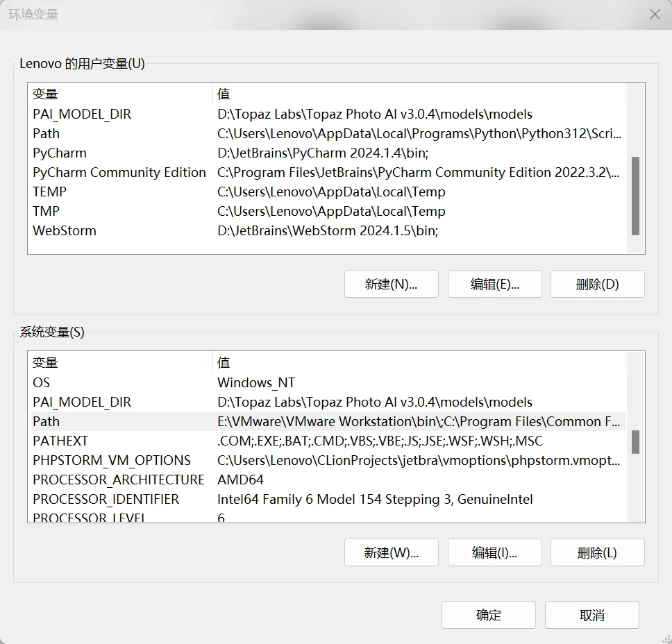Click user variables list scrollbar thumb
The width and height of the screenshot is (672, 644).
635,196
